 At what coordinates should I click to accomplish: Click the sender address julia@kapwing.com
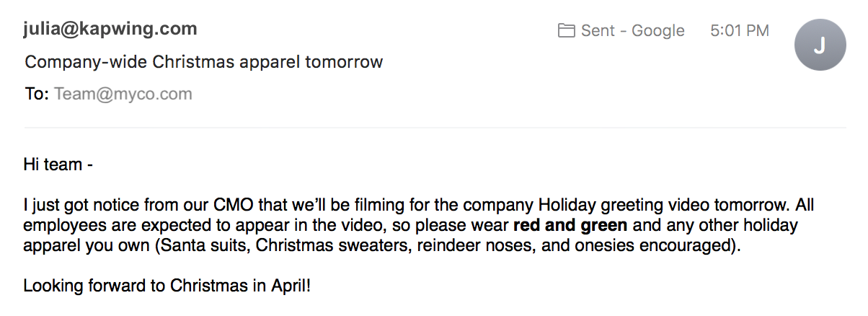click(x=110, y=29)
